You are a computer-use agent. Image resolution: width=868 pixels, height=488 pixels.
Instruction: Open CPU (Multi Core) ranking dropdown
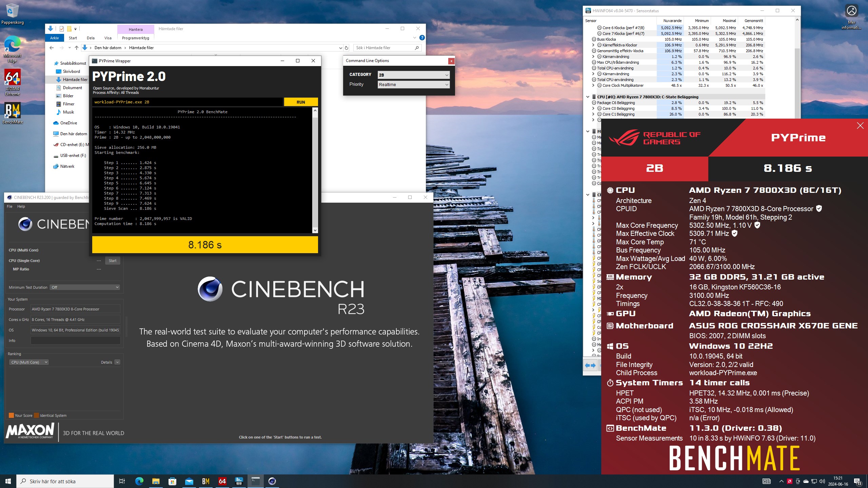pyautogui.click(x=29, y=362)
